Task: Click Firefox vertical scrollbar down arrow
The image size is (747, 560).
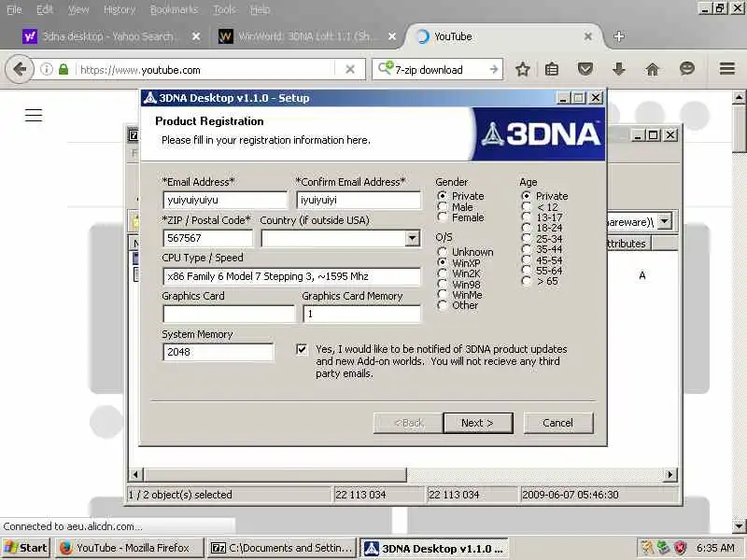Action: (x=739, y=526)
